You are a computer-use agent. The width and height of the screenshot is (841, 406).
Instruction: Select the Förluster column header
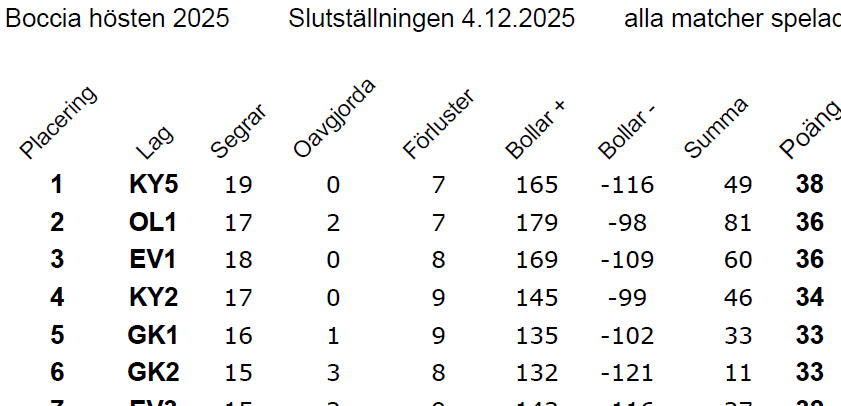pos(438,125)
